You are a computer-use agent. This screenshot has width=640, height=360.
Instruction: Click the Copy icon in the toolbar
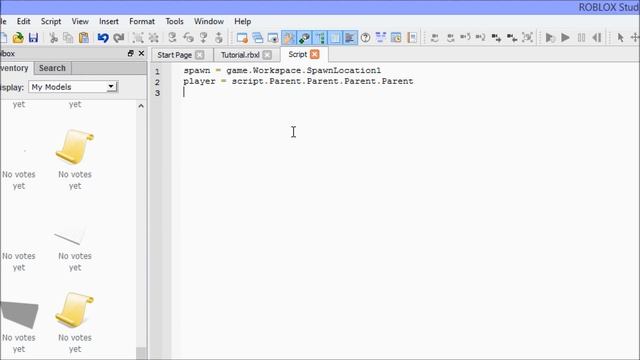pos(68,38)
